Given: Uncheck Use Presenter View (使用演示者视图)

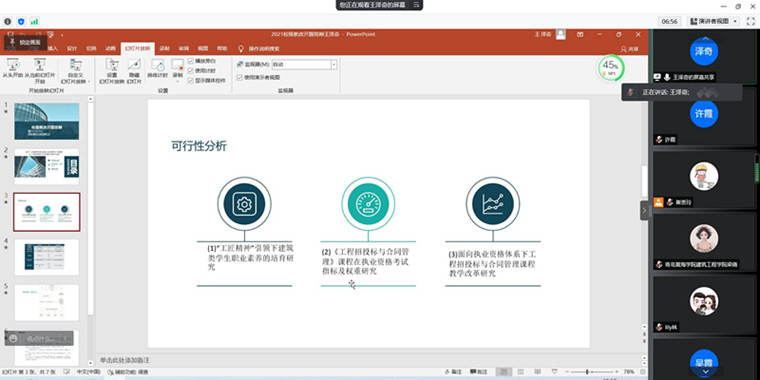Looking at the screenshot, I should click(x=239, y=77).
